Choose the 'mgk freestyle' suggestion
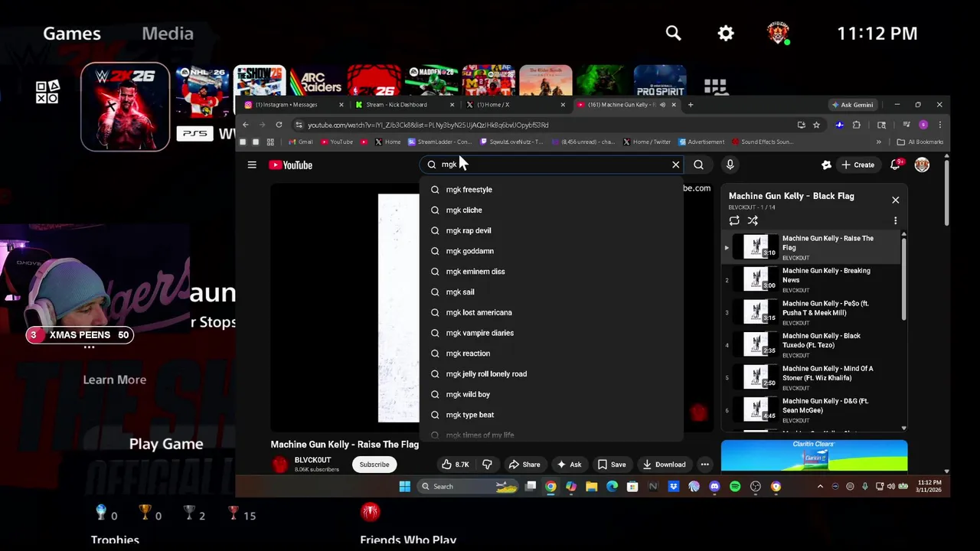The image size is (980, 551). coord(551,189)
